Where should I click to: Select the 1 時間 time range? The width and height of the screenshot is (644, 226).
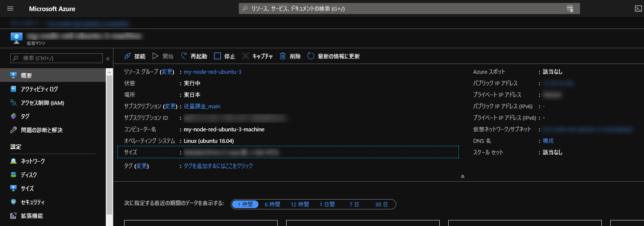[245, 204]
